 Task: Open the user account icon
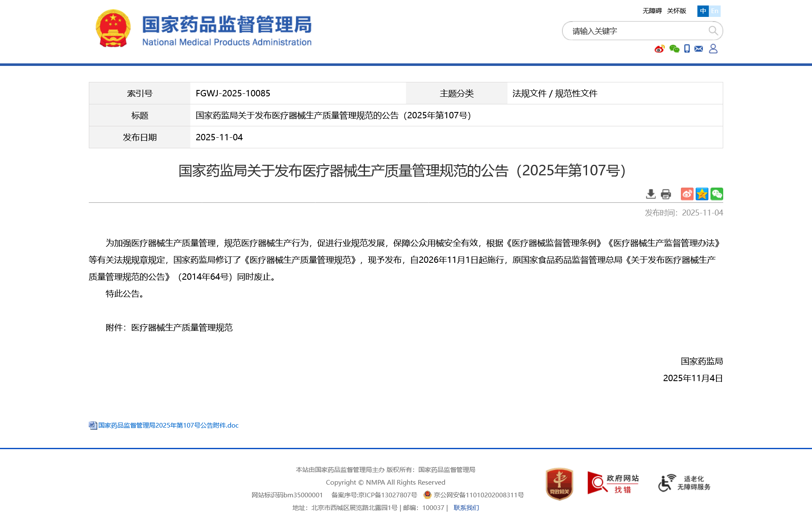pyautogui.click(x=713, y=49)
